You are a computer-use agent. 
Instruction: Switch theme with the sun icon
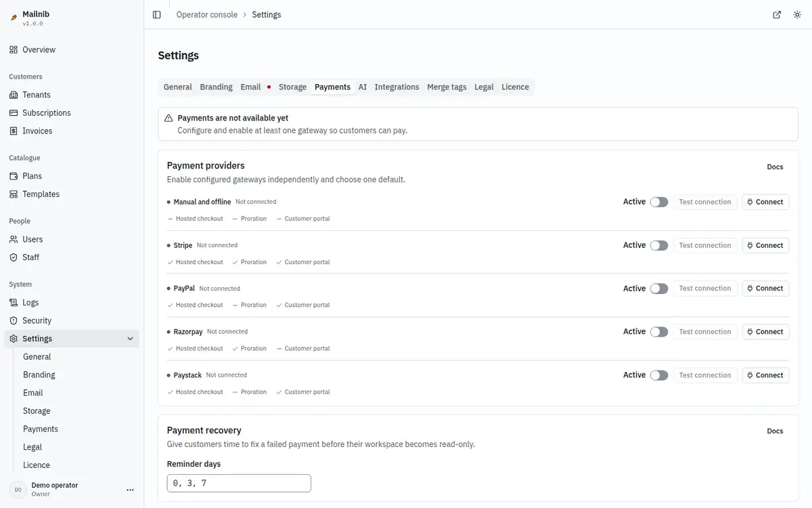point(797,14)
